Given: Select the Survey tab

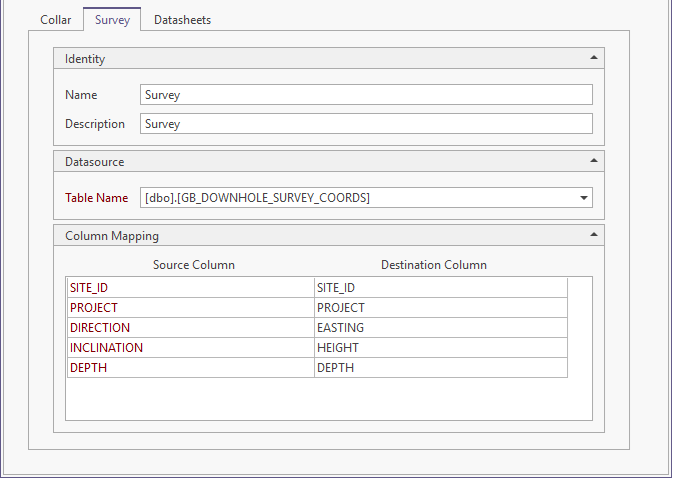Looking at the screenshot, I should click(x=112, y=20).
